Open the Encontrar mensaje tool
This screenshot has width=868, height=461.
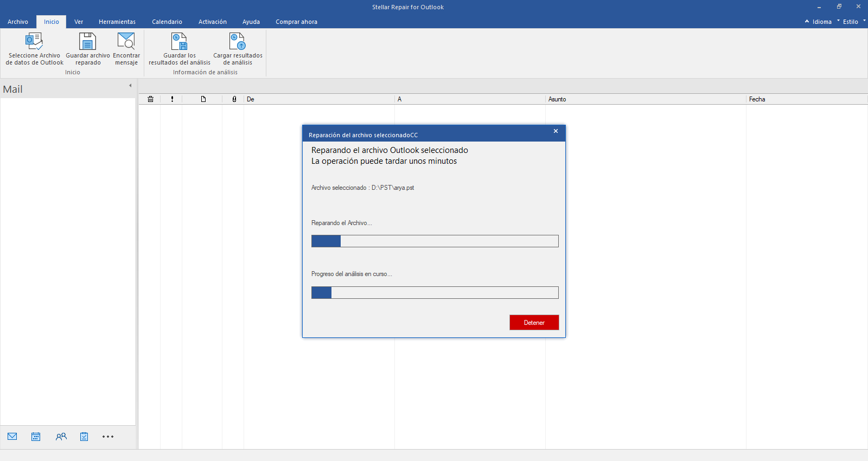(x=126, y=49)
